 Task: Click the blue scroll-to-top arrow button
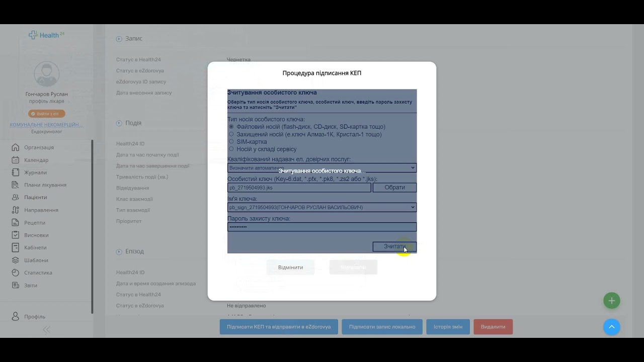coord(612,327)
